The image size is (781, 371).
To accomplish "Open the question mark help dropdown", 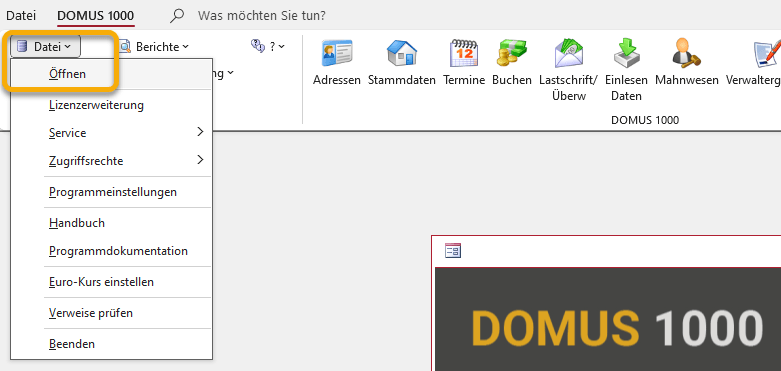I will tap(267, 46).
